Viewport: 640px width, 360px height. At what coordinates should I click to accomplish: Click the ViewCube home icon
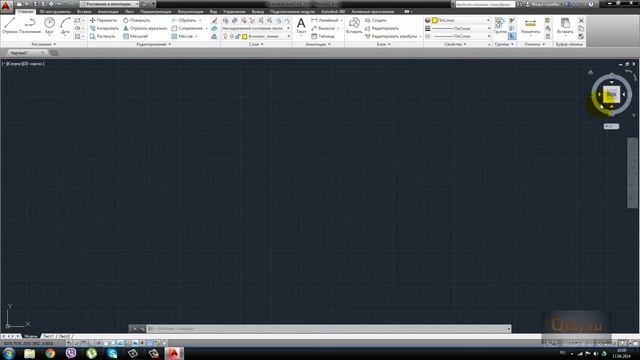pyautogui.click(x=590, y=72)
